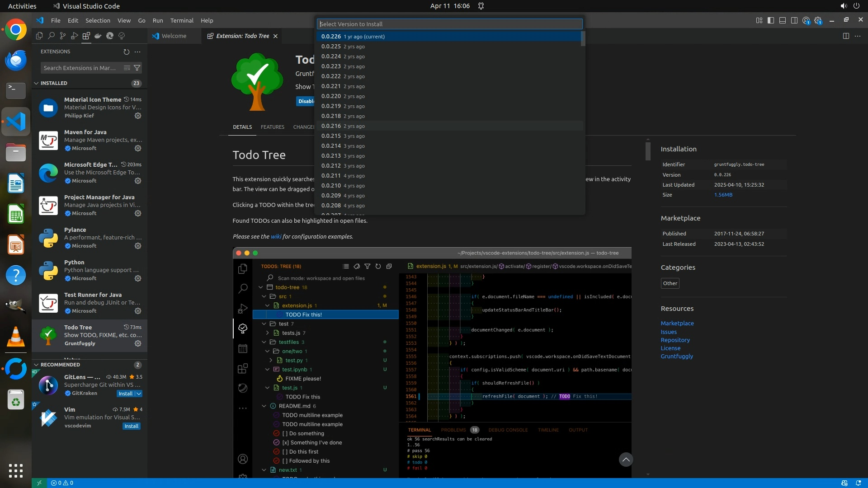
Task: Collapse the INSTALLED extensions section
Action: click(x=36, y=83)
